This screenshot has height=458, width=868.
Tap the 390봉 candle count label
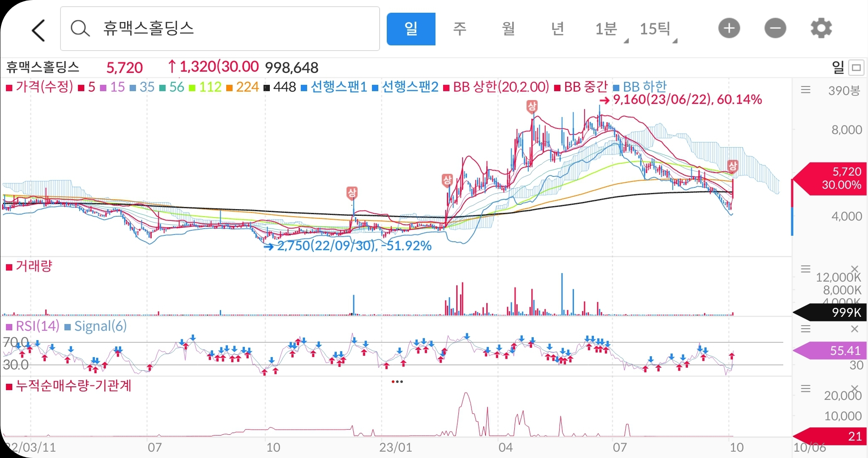click(844, 90)
